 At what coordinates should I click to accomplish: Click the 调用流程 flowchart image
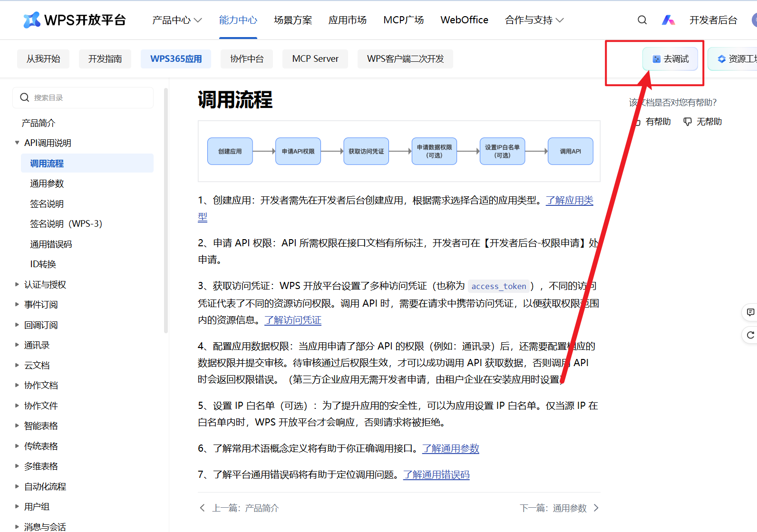[x=399, y=151]
